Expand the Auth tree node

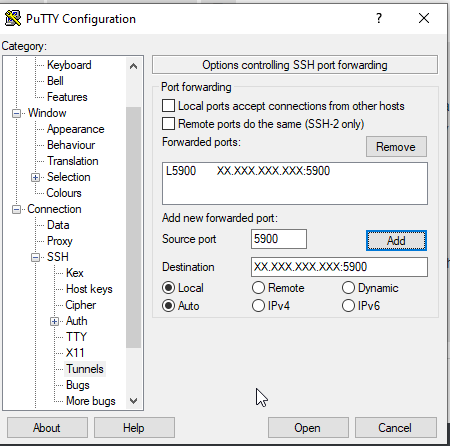click(55, 321)
